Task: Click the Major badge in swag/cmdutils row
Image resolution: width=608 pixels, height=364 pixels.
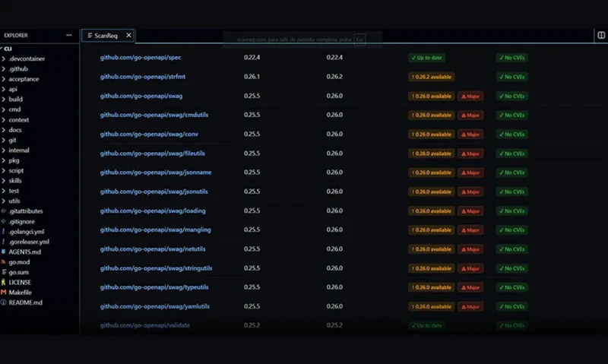Action: coord(470,116)
